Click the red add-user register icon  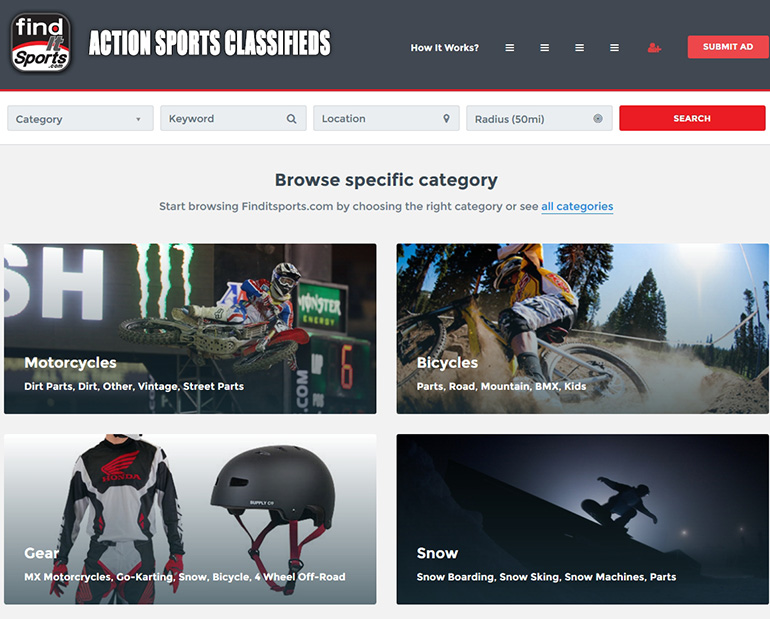pos(654,48)
